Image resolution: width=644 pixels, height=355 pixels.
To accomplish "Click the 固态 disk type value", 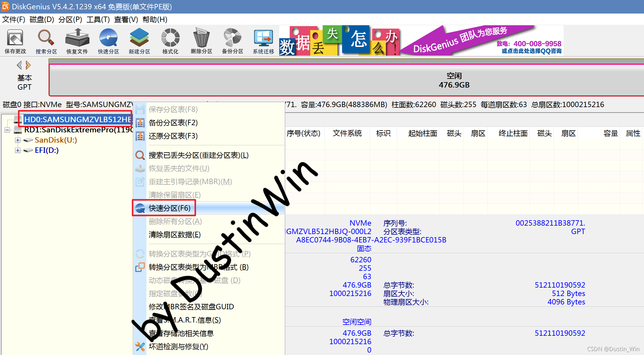I will [364, 248].
